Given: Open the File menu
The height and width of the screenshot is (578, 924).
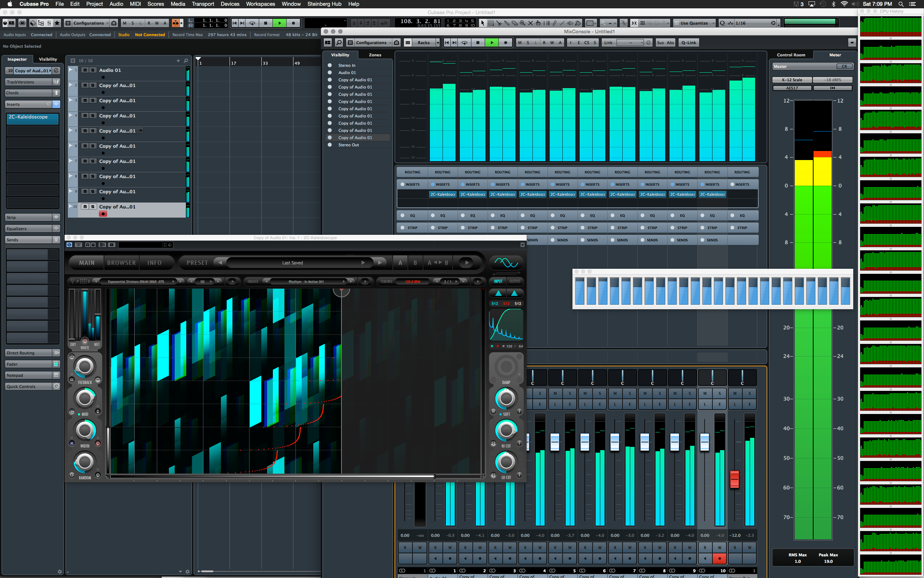Looking at the screenshot, I should pos(59,4).
